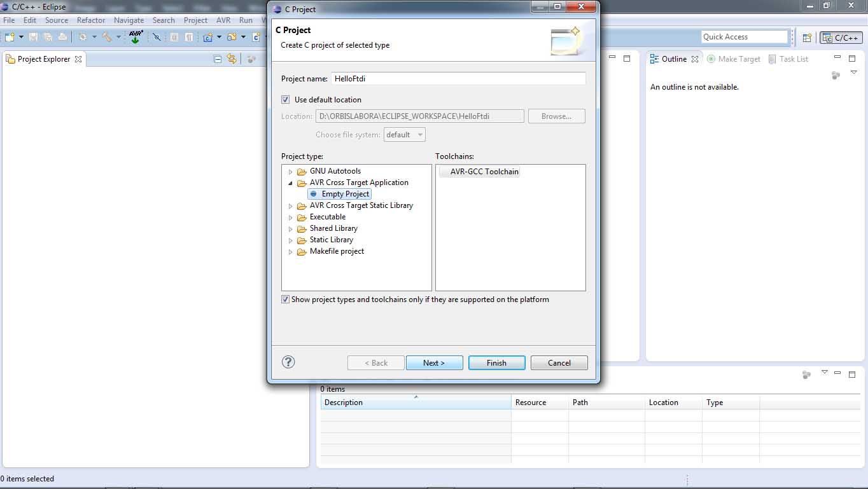Viewport: 868px width, 489px height.
Task: Select AVR-GCC Toolchain in Toolchains list
Action: pyautogui.click(x=479, y=172)
